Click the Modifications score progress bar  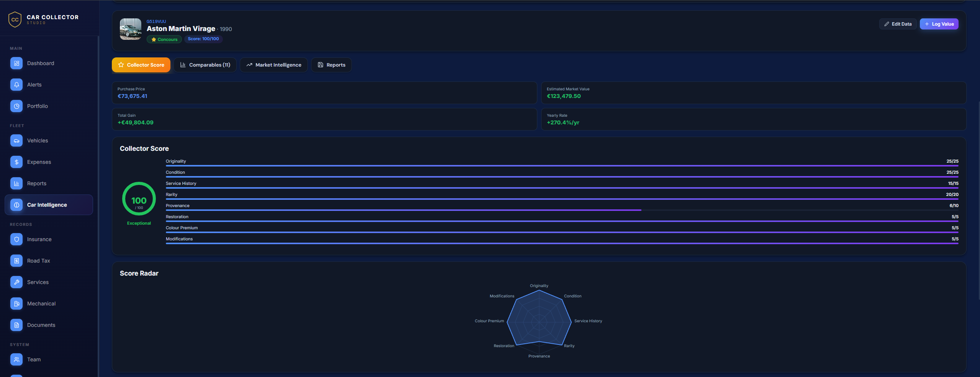coord(562,243)
